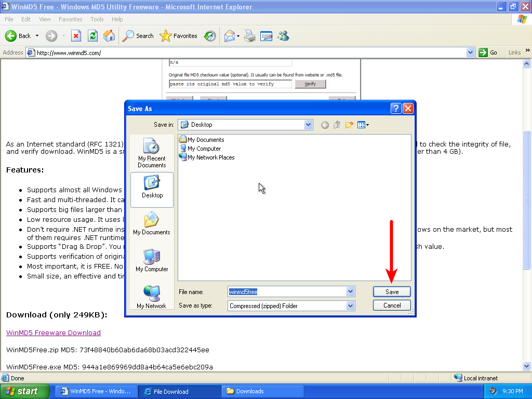Click the Print icon in toolbar
Viewport: 532px width, 399px height.
click(250, 36)
